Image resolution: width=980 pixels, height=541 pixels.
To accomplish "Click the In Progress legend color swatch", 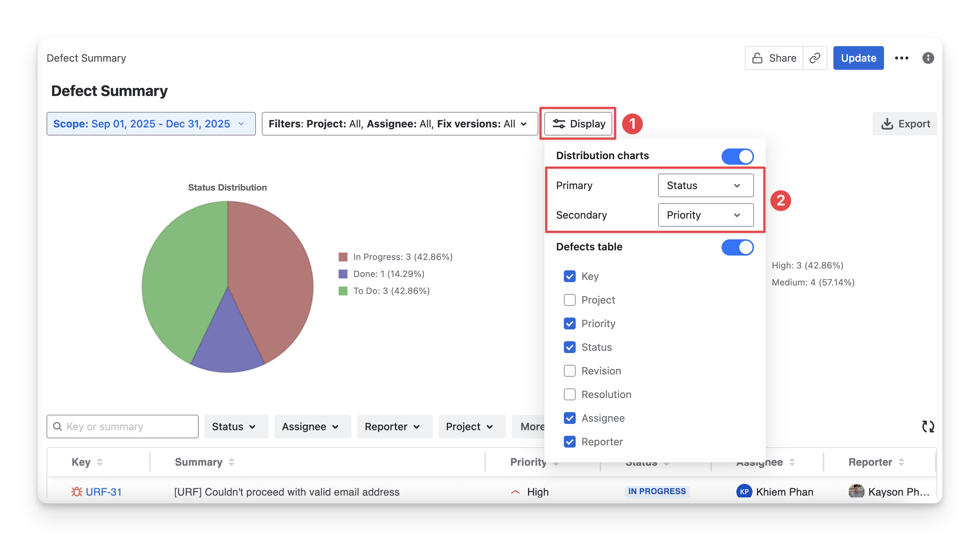I will [343, 257].
